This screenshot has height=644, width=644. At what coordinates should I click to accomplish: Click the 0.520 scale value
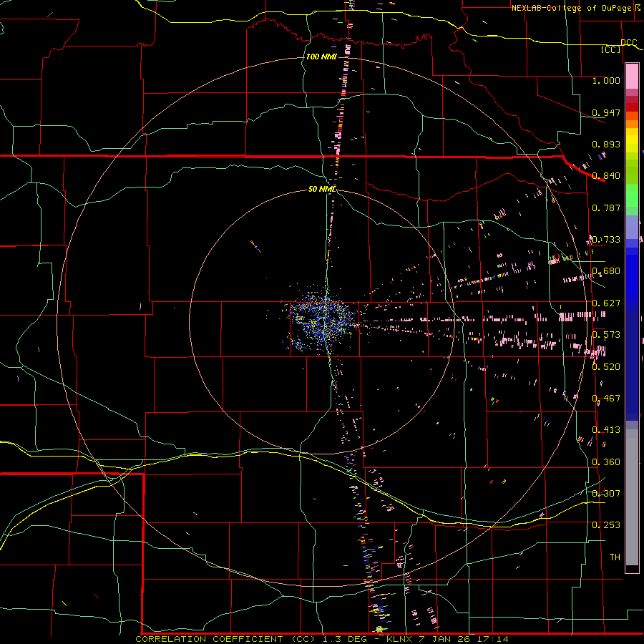(606, 366)
